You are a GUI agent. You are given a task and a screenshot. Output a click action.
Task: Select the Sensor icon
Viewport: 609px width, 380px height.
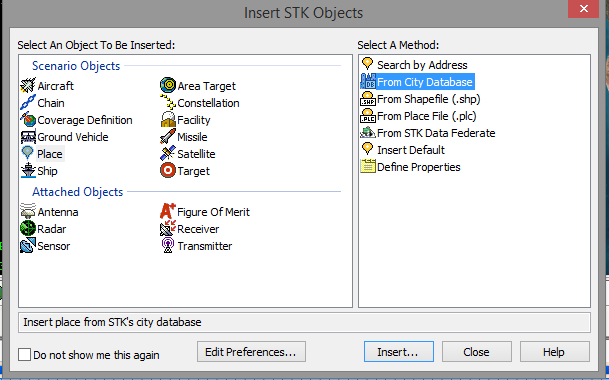pos(28,246)
